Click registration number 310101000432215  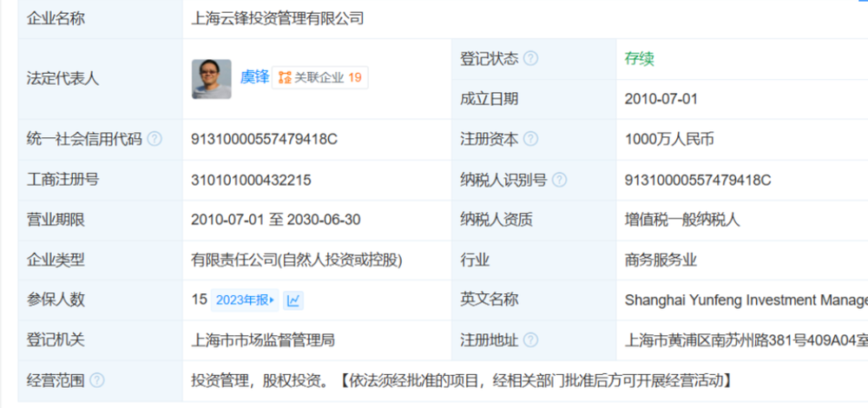pyautogui.click(x=251, y=180)
